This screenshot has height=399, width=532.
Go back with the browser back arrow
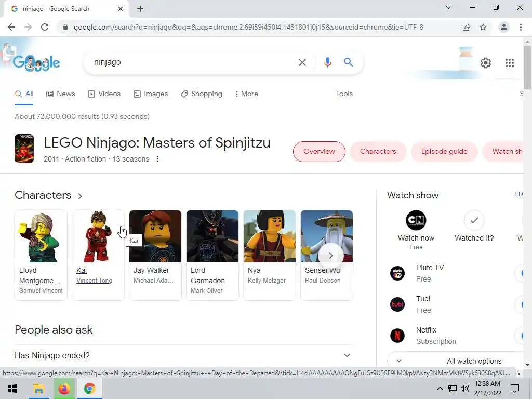[11, 27]
